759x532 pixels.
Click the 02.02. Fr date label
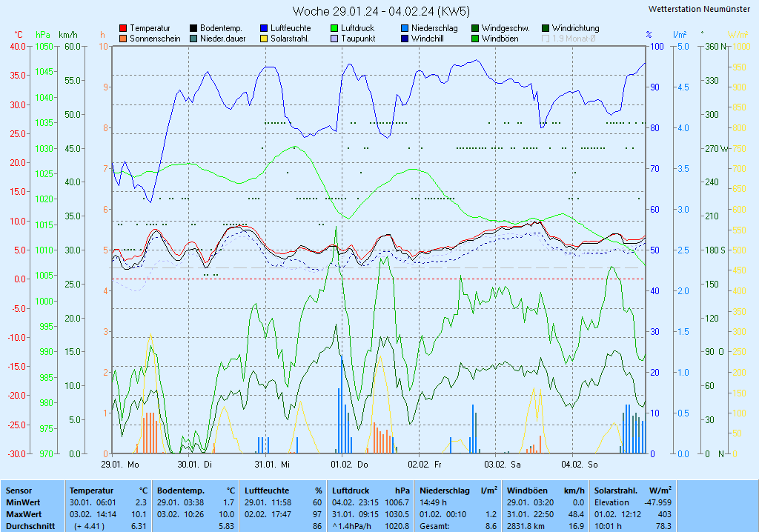(425, 465)
